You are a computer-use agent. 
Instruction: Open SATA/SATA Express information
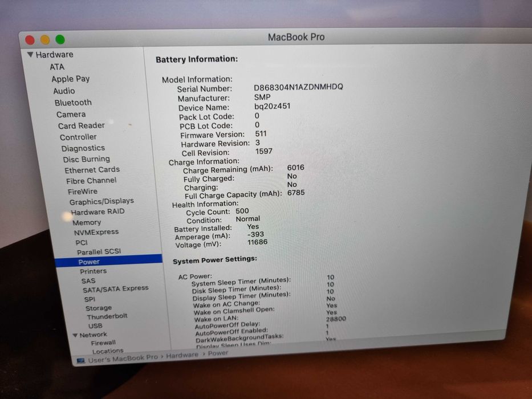click(115, 289)
